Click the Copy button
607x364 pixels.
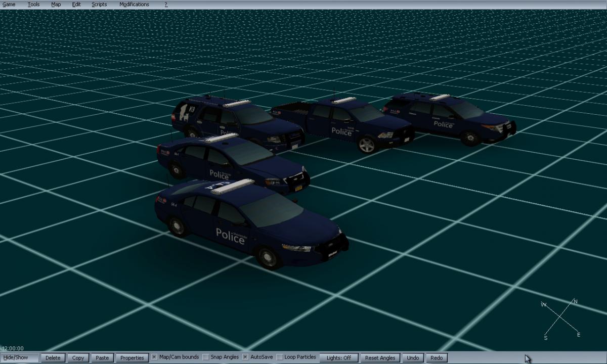click(x=78, y=357)
